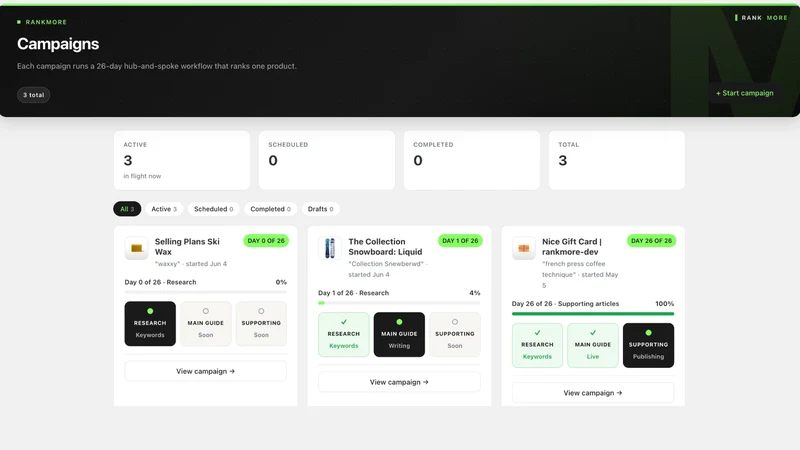Image resolution: width=800 pixels, height=450 pixels.
Task: Click the RANK MORE logo at top right
Action: tap(761, 17)
